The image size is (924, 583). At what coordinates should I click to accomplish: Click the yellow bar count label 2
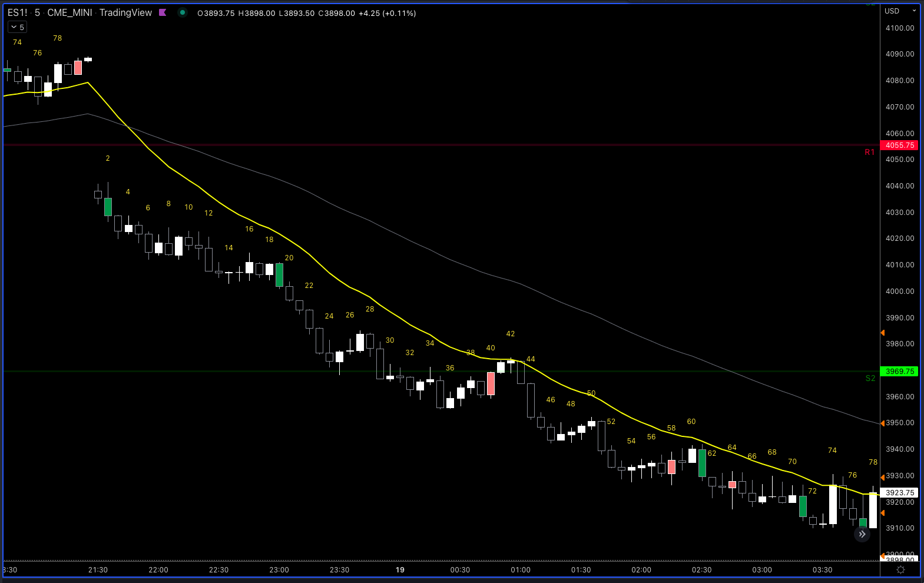(x=108, y=158)
